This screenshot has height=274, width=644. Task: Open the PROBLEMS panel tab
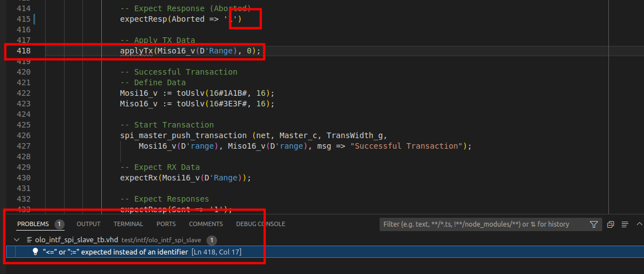[x=33, y=224]
